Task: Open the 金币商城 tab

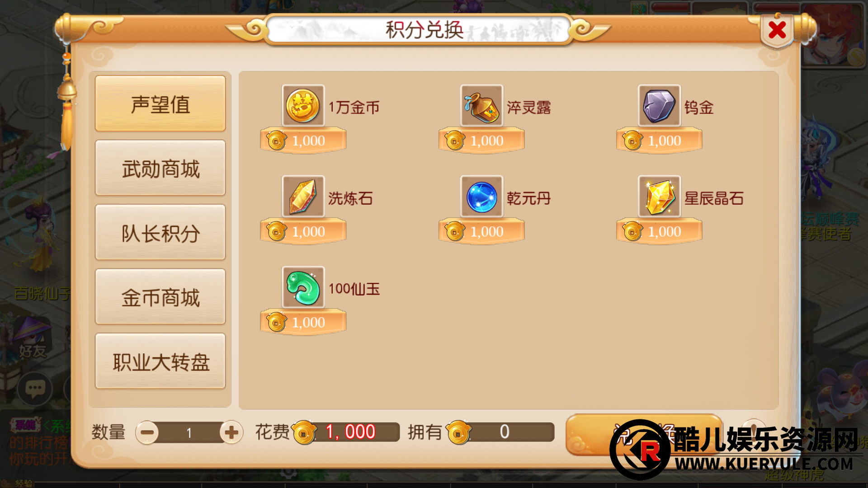Action: 160,297
